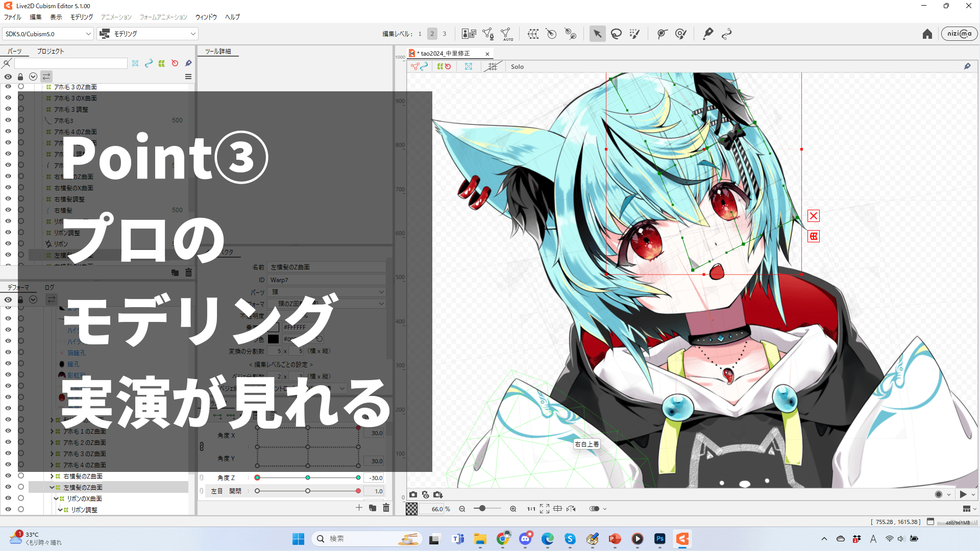
Task: Open the デフォーマ dropdown in inspector
Action: pos(327,304)
